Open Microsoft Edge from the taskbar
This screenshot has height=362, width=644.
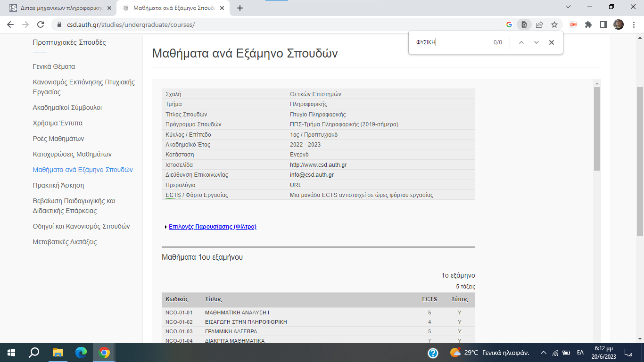pos(81,353)
